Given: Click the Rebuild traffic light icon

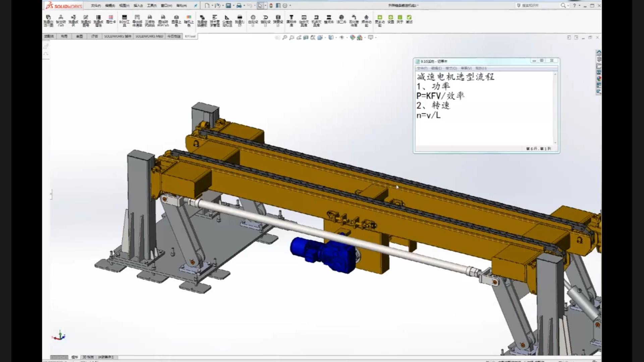Looking at the screenshot, I should coord(271,6).
